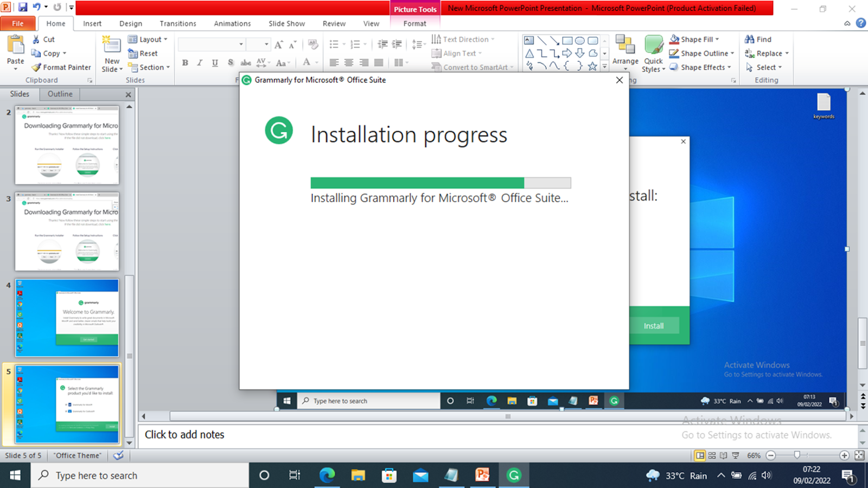
Task: Toggle Underline formatting
Action: point(215,62)
